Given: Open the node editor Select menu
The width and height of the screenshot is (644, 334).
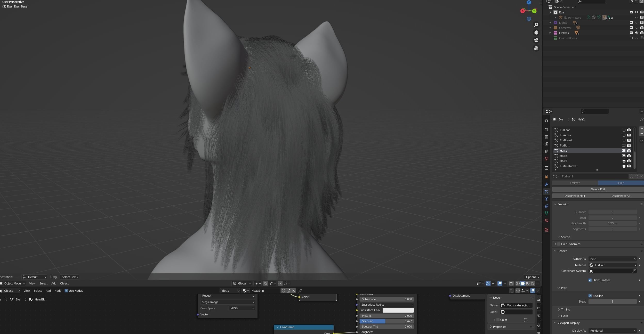Looking at the screenshot, I should tap(38, 291).
